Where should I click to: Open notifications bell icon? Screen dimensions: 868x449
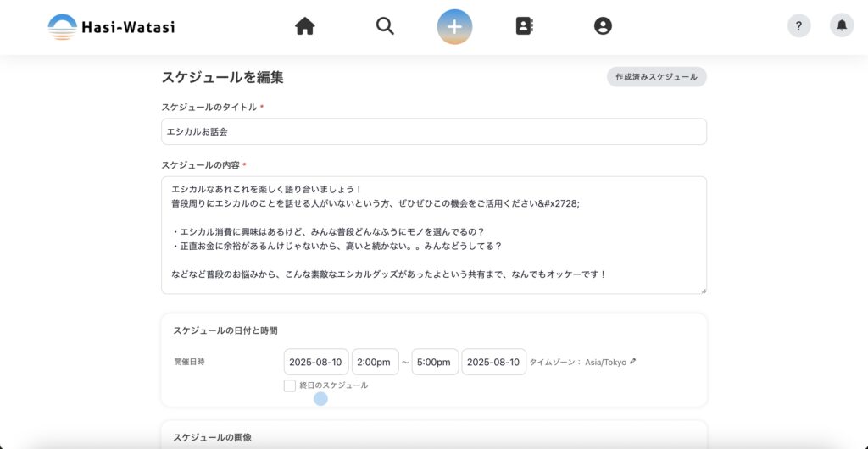841,26
